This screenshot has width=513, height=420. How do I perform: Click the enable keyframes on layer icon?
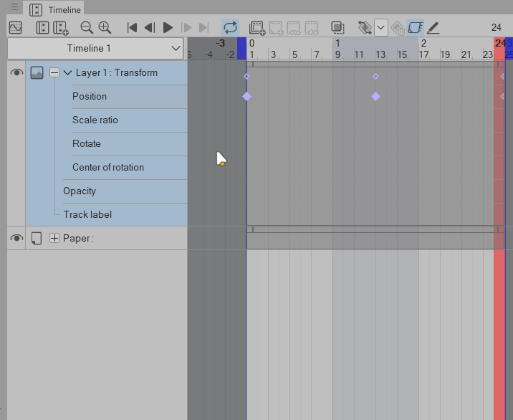coord(416,28)
